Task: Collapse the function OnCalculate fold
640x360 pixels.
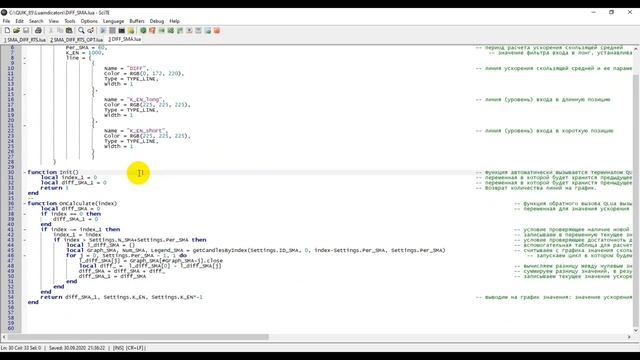Action: [24, 203]
